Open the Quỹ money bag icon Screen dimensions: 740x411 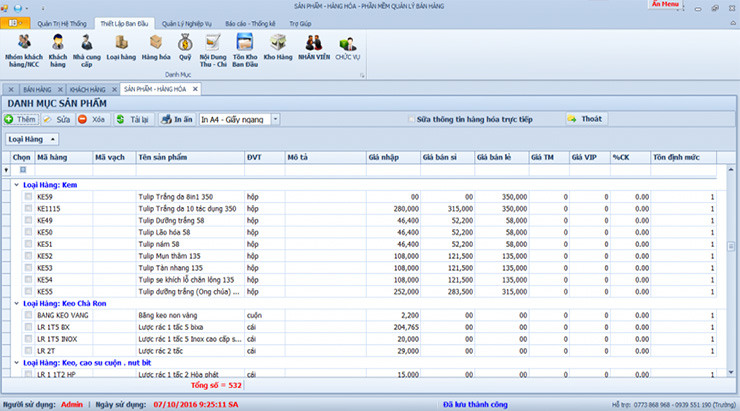185,48
